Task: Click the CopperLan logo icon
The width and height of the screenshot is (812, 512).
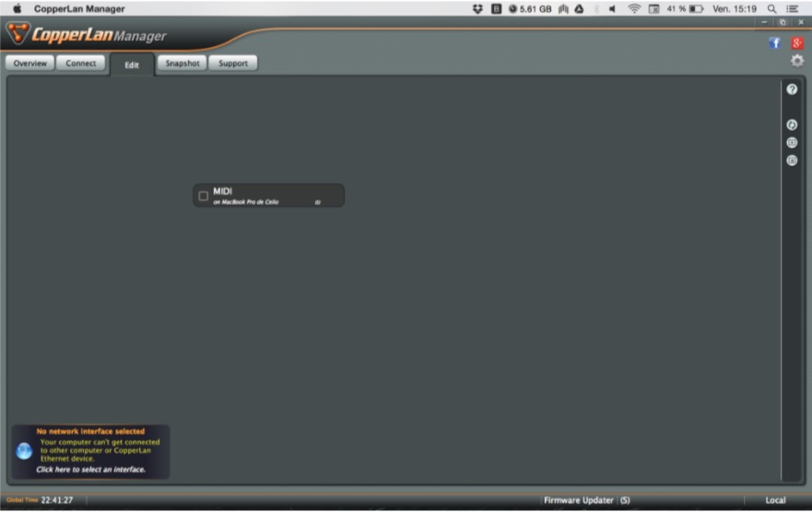Action: coord(18,35)
